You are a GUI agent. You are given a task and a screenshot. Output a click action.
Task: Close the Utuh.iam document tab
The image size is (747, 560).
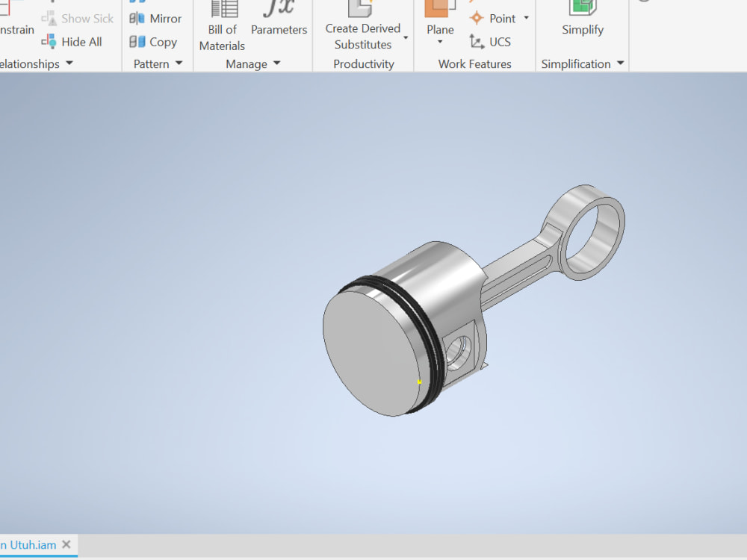[66, 545]
